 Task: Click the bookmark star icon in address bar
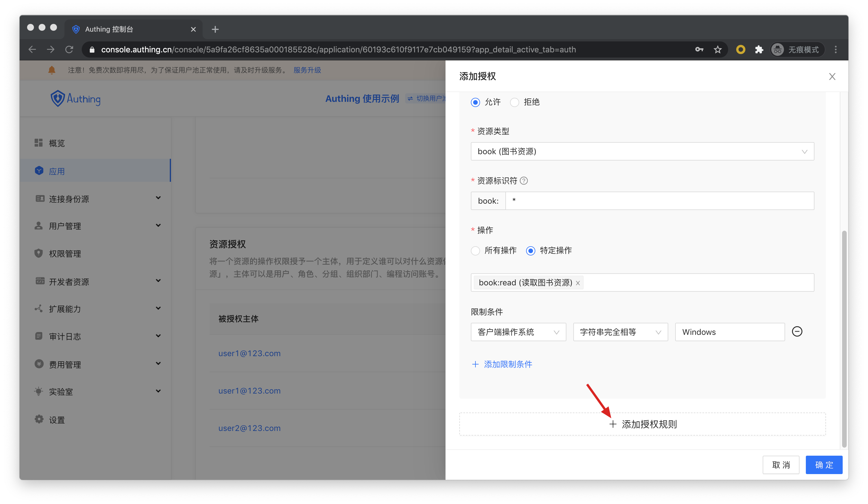coord(717,49)
